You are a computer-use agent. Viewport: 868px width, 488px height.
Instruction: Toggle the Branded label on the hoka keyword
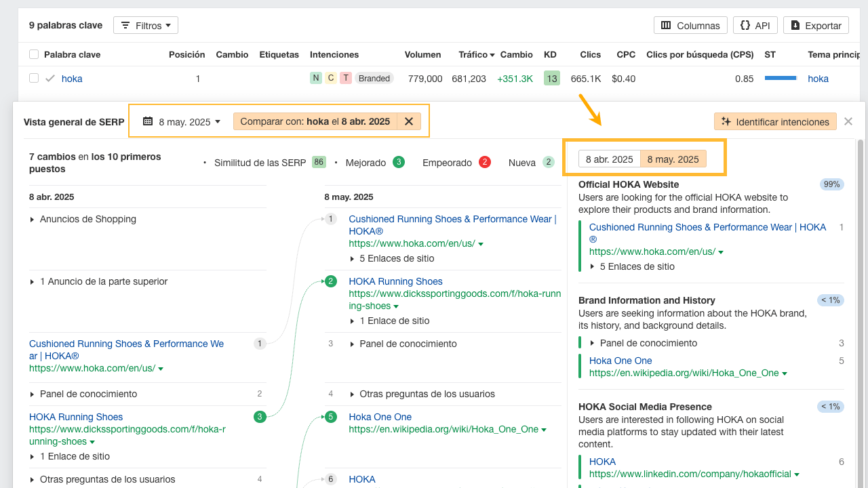click(x=376, y=78)
